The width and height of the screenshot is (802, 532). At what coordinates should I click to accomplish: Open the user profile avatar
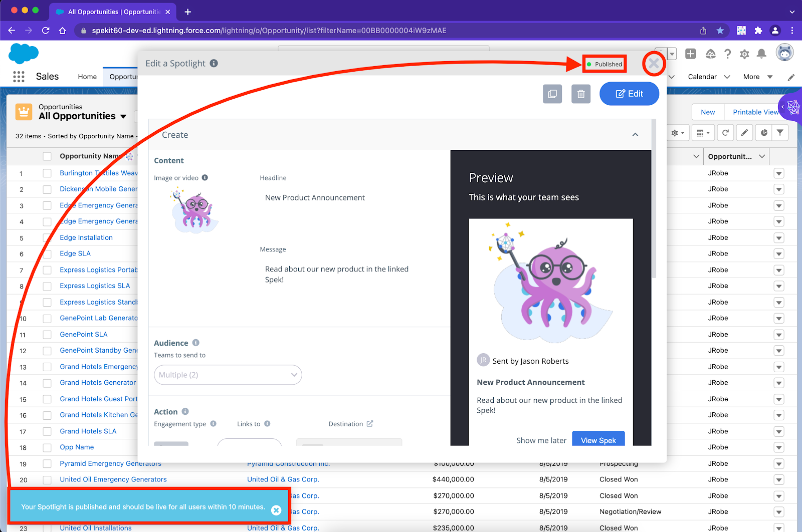784,53
